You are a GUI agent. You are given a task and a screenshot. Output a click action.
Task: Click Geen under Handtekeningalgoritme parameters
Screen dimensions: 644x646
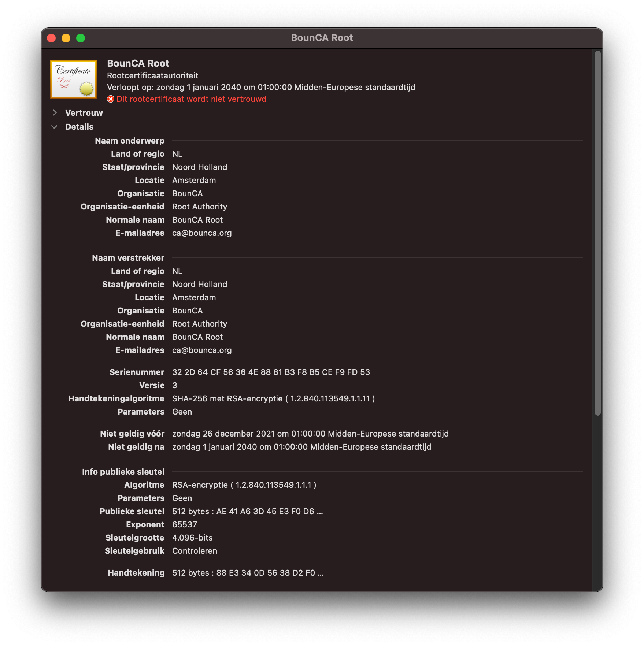click(x=182, y=412)
